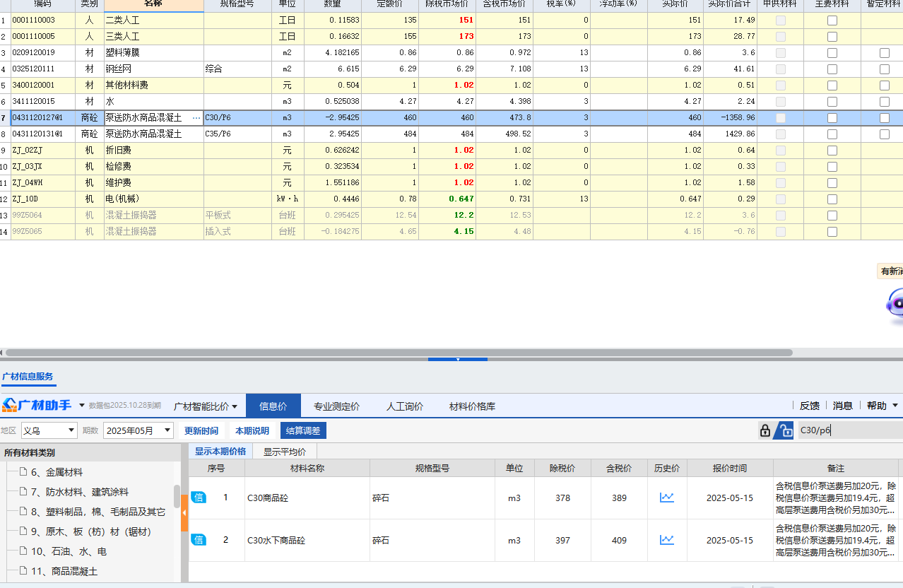The width and height of the screenshot is (903, 588).
Task: Open the 反馈 link
Action: tap(810, 406)
